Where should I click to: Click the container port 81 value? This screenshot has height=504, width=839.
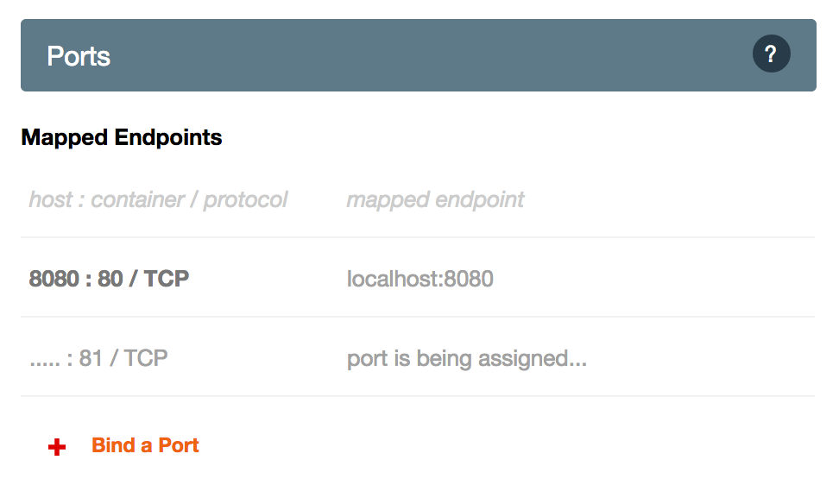point(91,358)
